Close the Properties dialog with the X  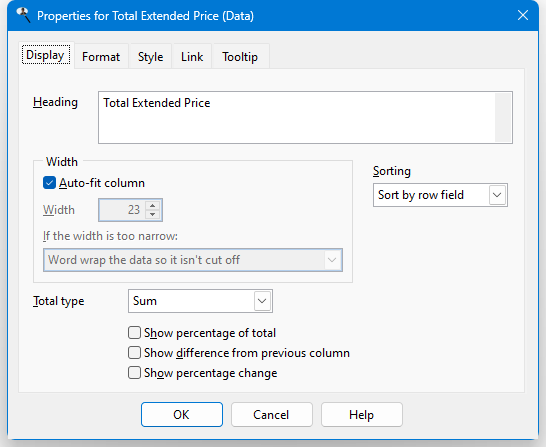pyautogui.click(x=523, y=15)
